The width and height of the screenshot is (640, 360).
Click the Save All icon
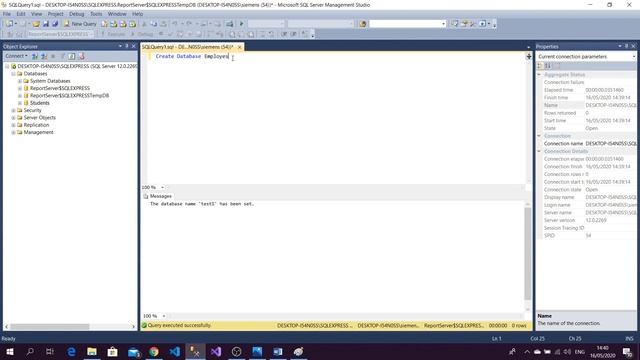[55, 24]
